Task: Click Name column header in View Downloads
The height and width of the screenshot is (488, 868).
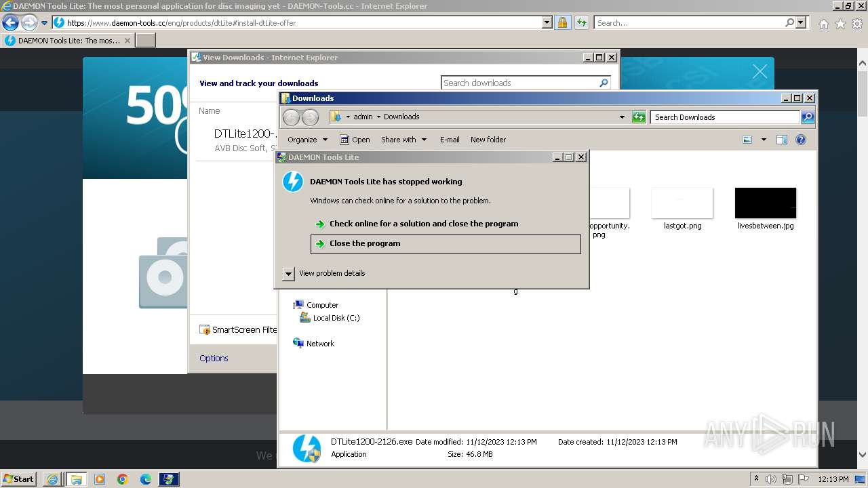Action: tap(209, 110)
